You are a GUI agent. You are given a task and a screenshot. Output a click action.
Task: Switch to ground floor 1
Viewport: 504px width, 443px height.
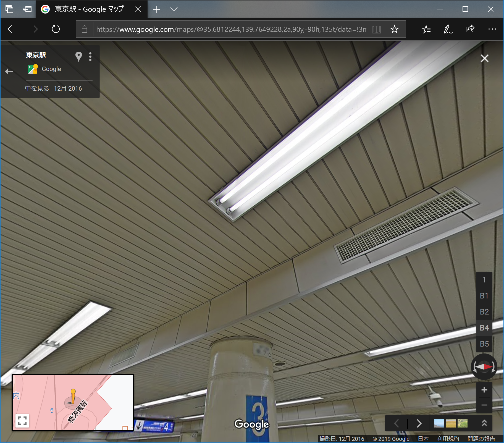(484, 280)
